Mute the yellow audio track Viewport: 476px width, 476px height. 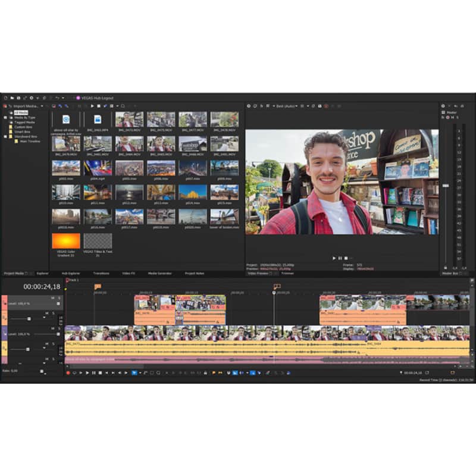click(x=47, y=344)
